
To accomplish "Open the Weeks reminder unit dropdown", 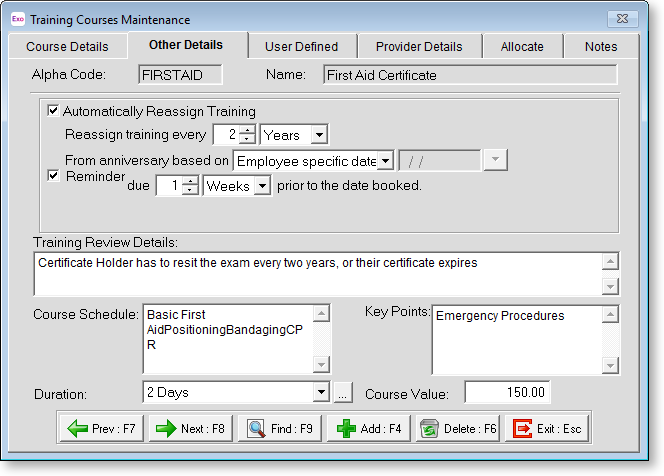I will (x=261, y=186).
